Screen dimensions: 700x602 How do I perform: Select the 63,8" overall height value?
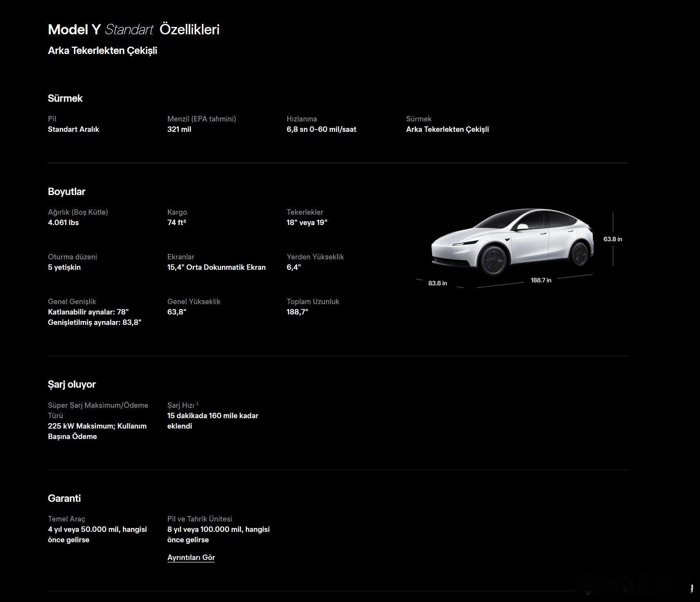176,312
